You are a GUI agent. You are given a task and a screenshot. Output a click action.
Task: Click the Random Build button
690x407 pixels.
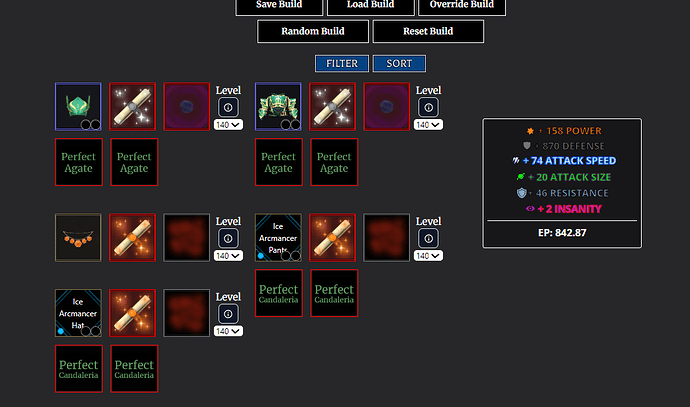[x=313, y=31]
